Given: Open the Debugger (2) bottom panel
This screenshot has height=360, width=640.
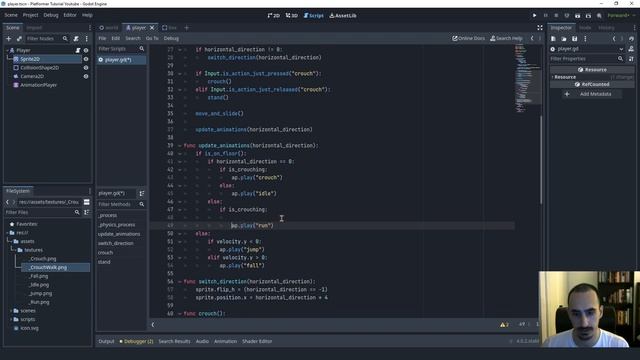Looking at the screenshot, I should 136,341.
